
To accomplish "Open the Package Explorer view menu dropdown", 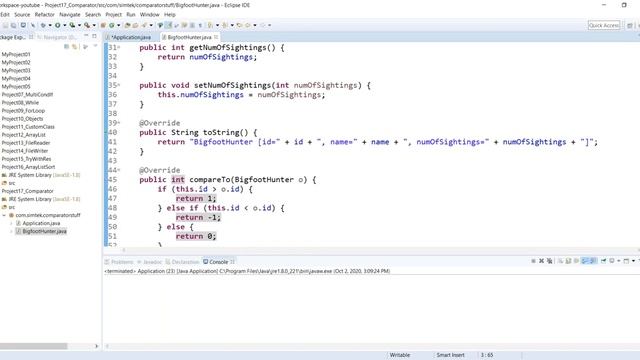I will (95, 46).
